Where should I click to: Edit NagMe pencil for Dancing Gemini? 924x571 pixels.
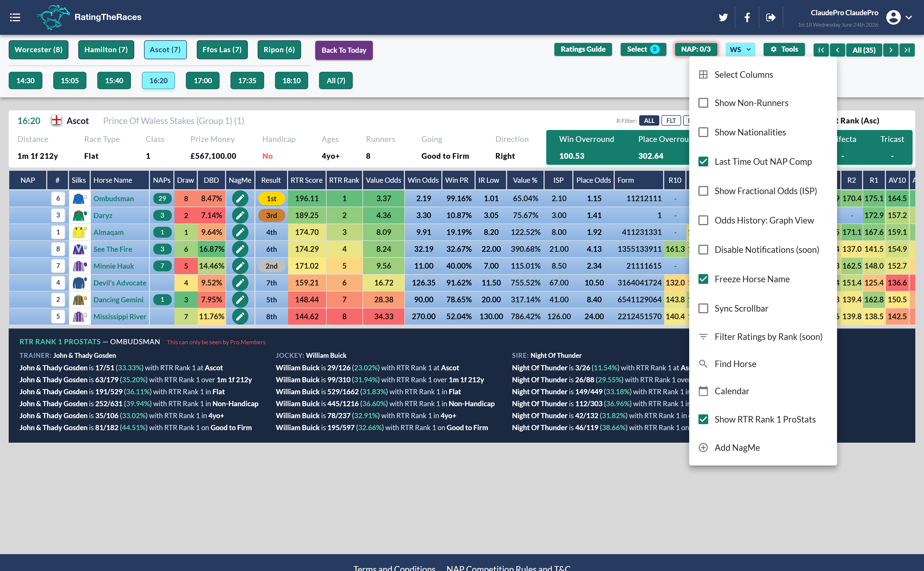(240, 299)
